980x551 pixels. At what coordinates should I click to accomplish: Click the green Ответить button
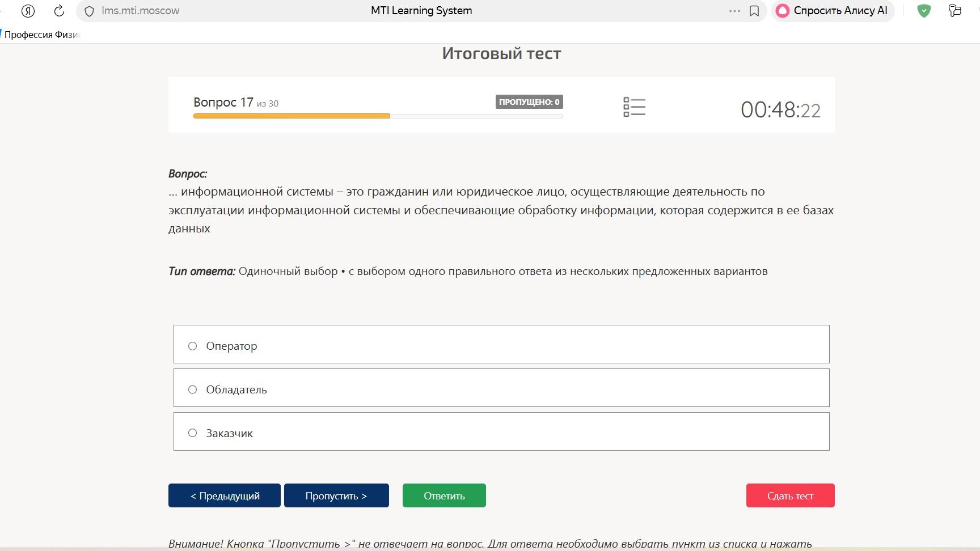pos(444,495)
